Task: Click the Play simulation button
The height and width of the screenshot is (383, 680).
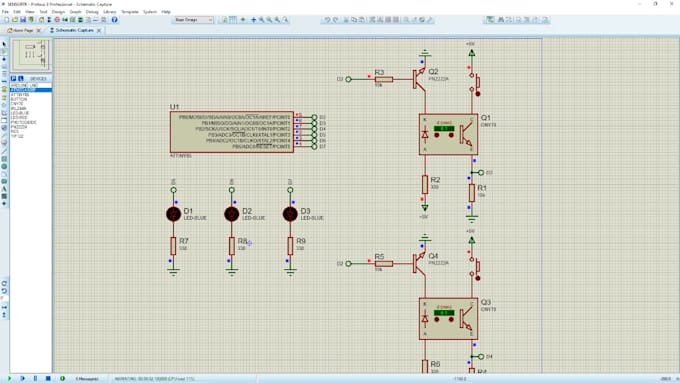Action: point(10,378)
